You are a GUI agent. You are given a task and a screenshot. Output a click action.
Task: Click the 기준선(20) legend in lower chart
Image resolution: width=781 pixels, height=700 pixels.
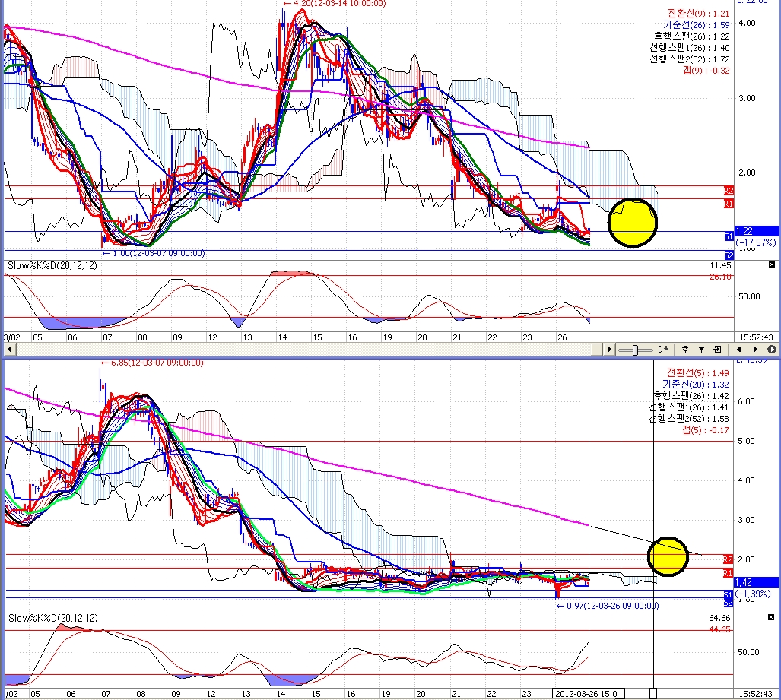tap(696, 385)
